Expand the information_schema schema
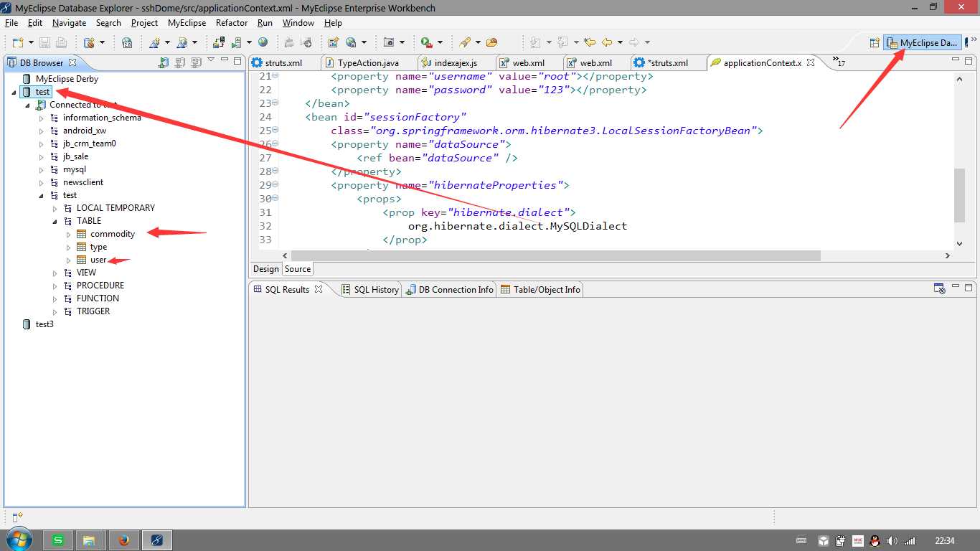Image resolution: width=980 pixels, height=551 pixels. pyautogui.click(x=42, y=118)
